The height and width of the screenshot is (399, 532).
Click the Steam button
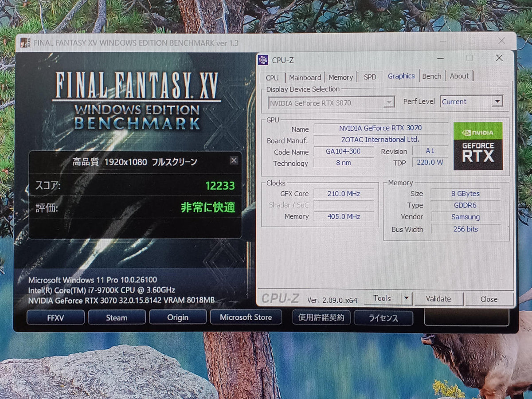[x=117, y=317]
